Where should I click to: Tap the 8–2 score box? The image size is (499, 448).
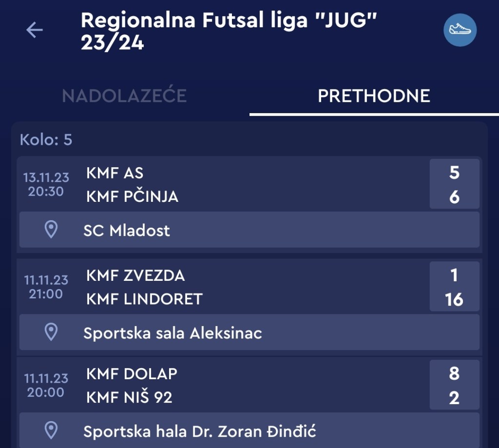[454, 386]
